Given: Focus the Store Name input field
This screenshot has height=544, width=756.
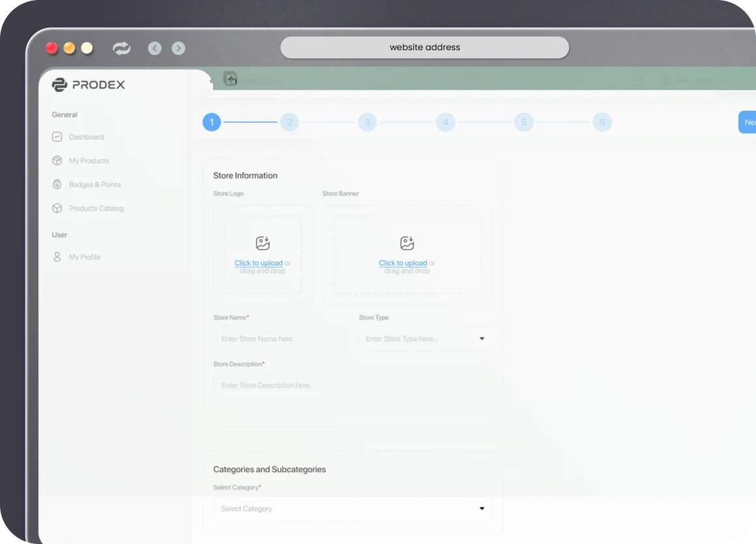Looking at the screenshot, I should pyautogui.click(x=280, y=339).
